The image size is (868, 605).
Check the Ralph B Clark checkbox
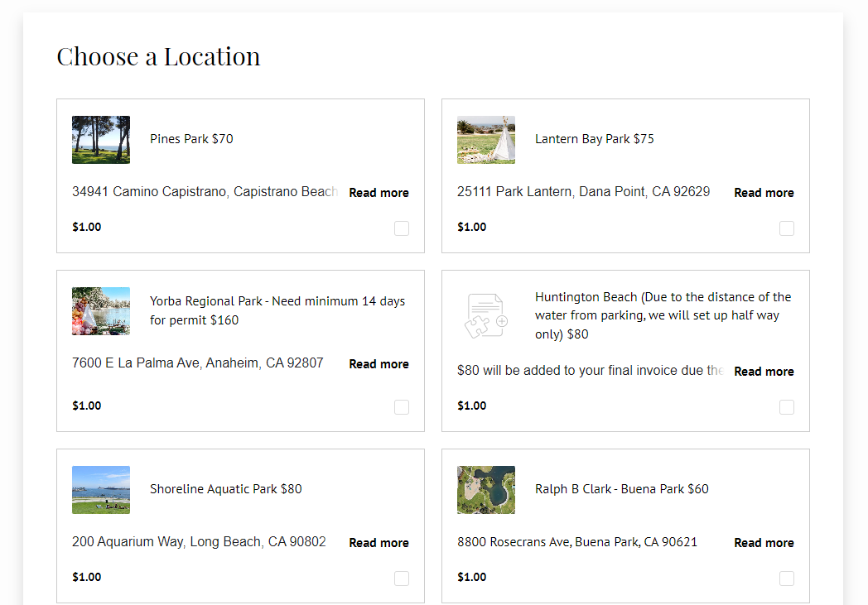(787, 579)
